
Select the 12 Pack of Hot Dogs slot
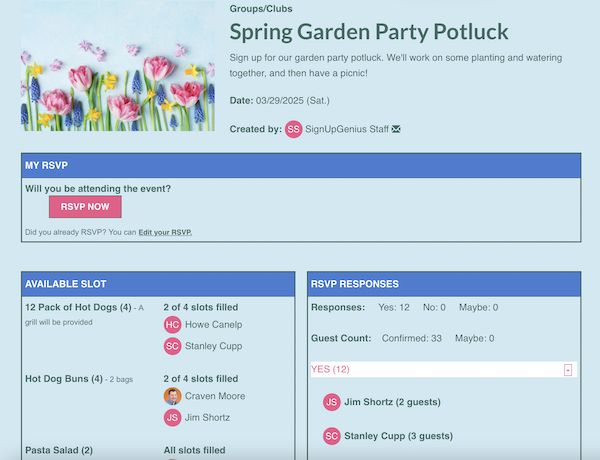pos(78,307)
